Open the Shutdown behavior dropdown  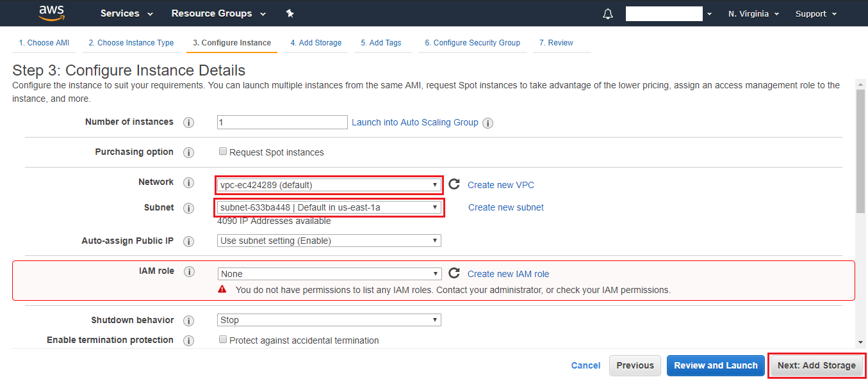pos(329,320)
